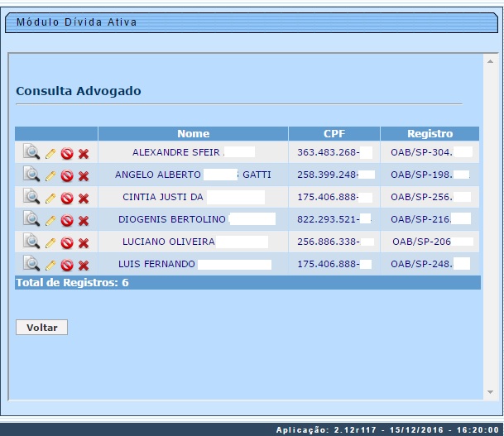Delete DIOGENIS BERTOLINO record using red X

(84, 220)
